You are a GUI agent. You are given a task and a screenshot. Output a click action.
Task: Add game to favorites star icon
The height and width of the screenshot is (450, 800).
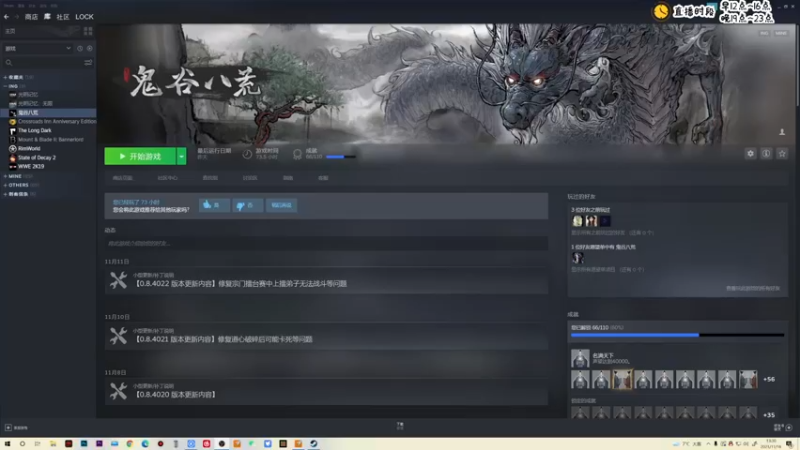pos(782,154)
